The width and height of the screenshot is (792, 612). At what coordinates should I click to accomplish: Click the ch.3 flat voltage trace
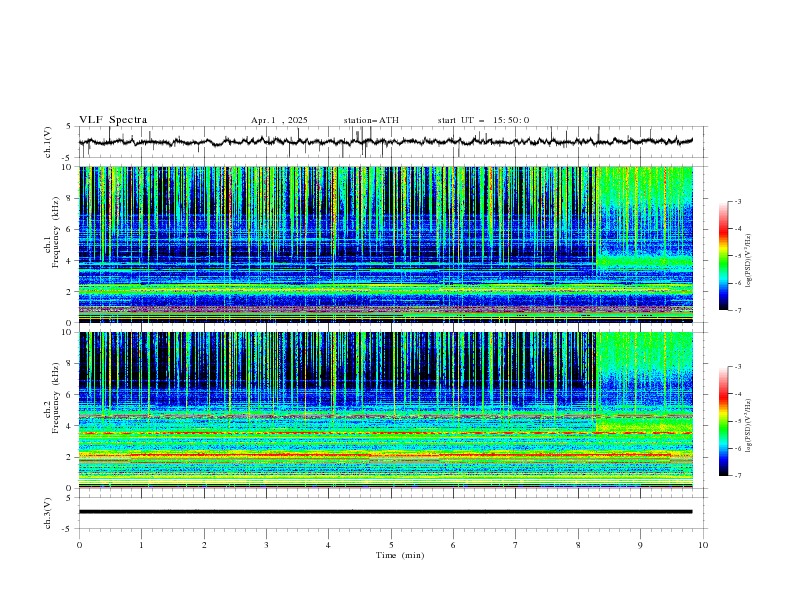(x=386, y=512)
